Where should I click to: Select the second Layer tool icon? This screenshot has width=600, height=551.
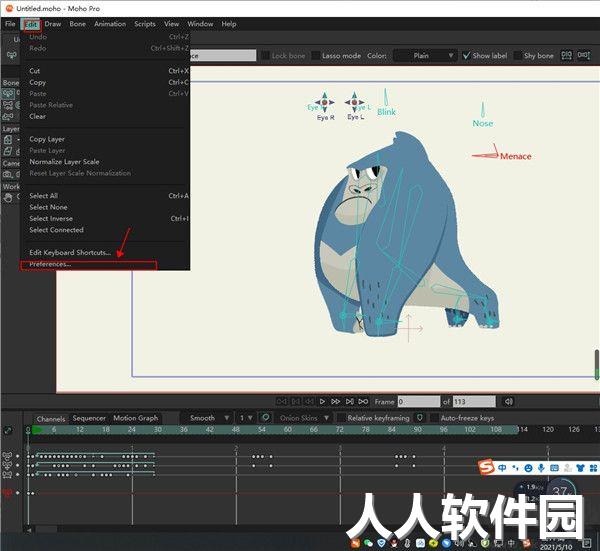pyautogui.click(x=8, y=152)
